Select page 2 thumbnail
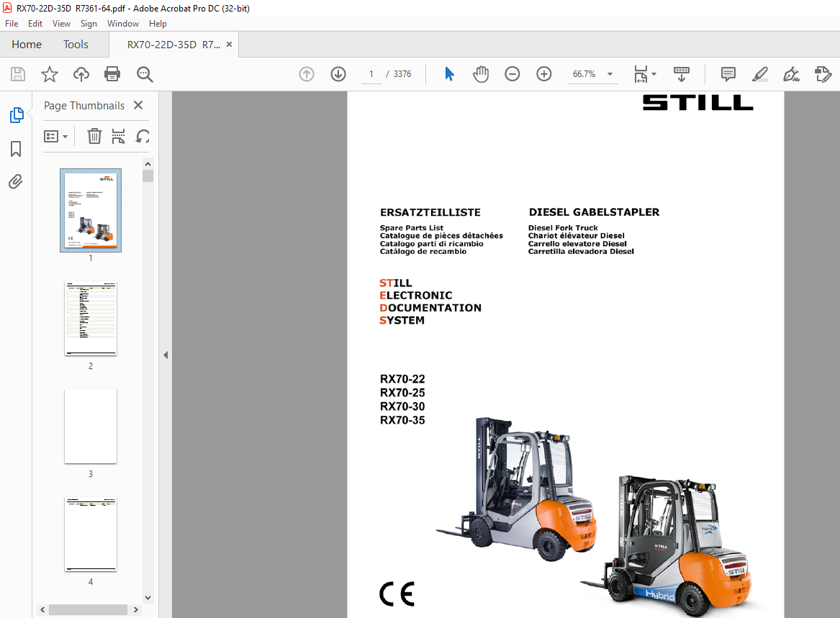The image size is (840, 618). pos(91,319)
